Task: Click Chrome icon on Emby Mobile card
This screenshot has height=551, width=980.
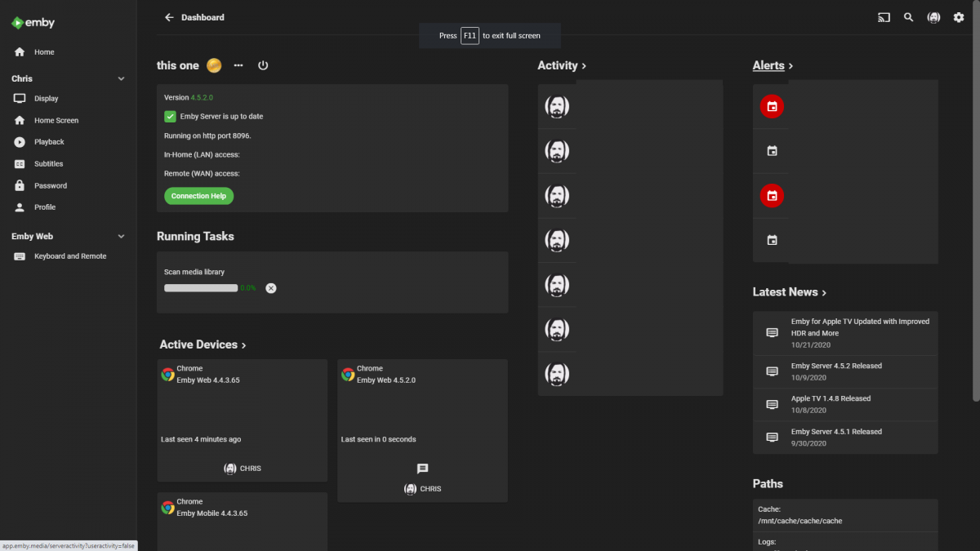Action: (167, 508)
